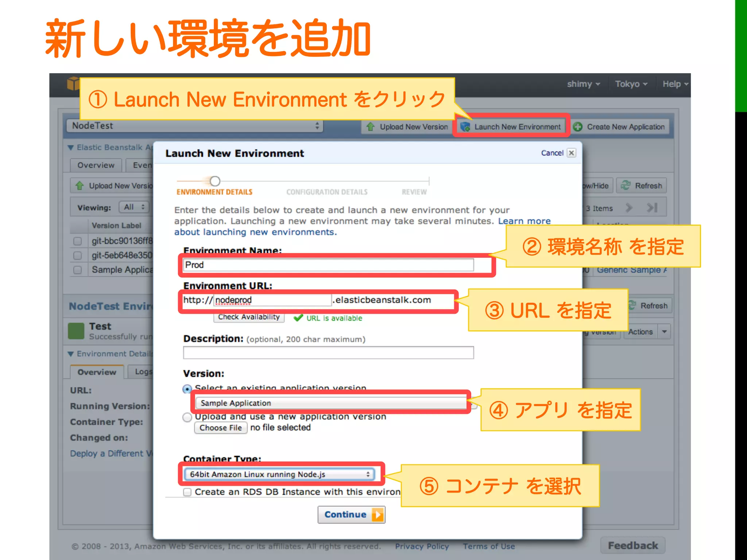747x560 pixels.
Task: Enable Create an RDS DB Instance checkbox
Action: [187, 492]
